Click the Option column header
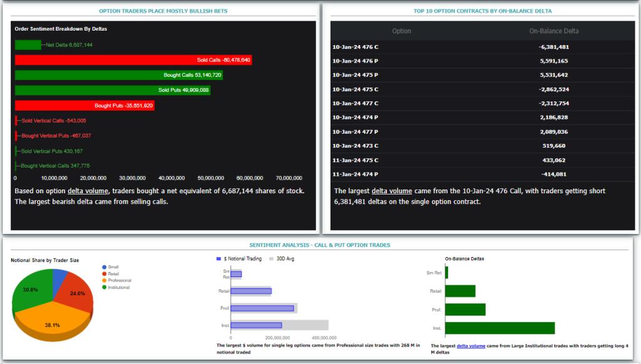Viewport: 641px width, 364px height. [x=401, y=31]
